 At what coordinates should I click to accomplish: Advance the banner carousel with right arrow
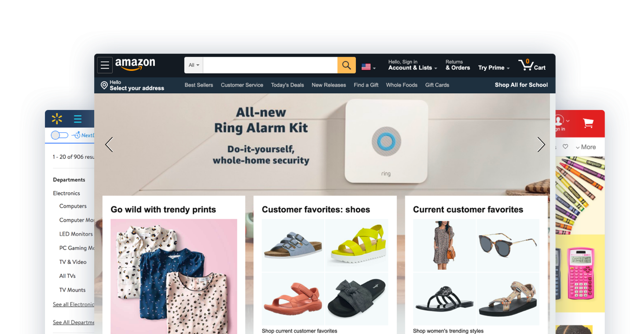[x=541, y=144]
